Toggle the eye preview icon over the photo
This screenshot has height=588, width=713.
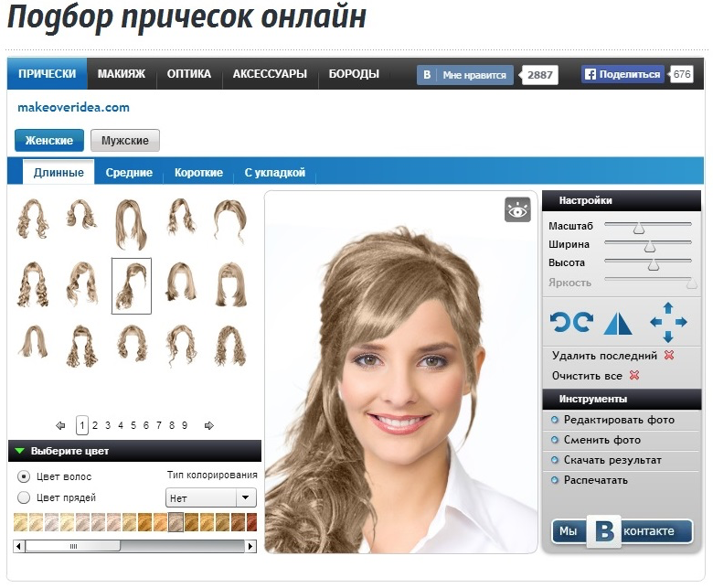517,210
